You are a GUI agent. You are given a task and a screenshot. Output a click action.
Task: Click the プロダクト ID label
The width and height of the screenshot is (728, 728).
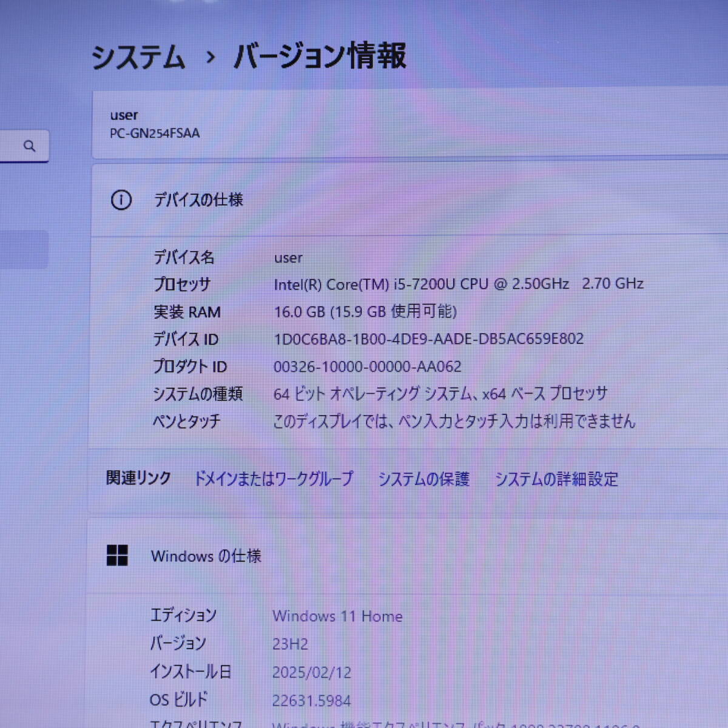click(190, 366)
